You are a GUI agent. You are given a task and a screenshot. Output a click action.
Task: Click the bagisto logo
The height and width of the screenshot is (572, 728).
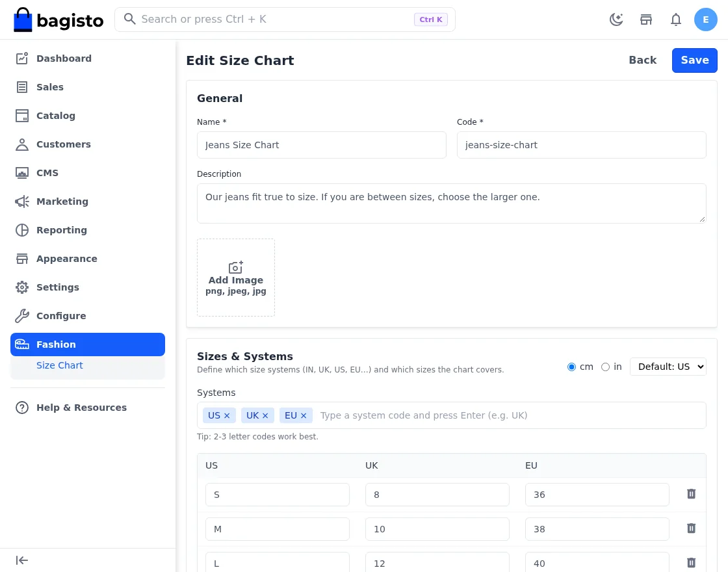(x=58, y=19)
